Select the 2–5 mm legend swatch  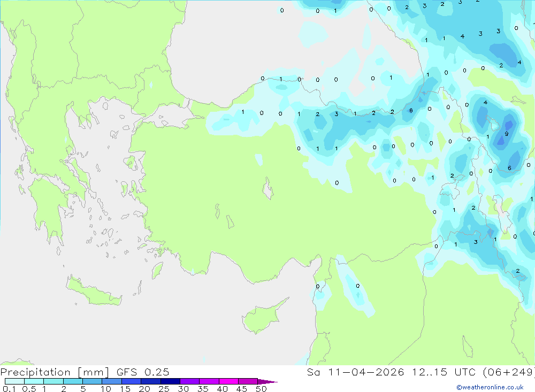(x=73, y=381)
